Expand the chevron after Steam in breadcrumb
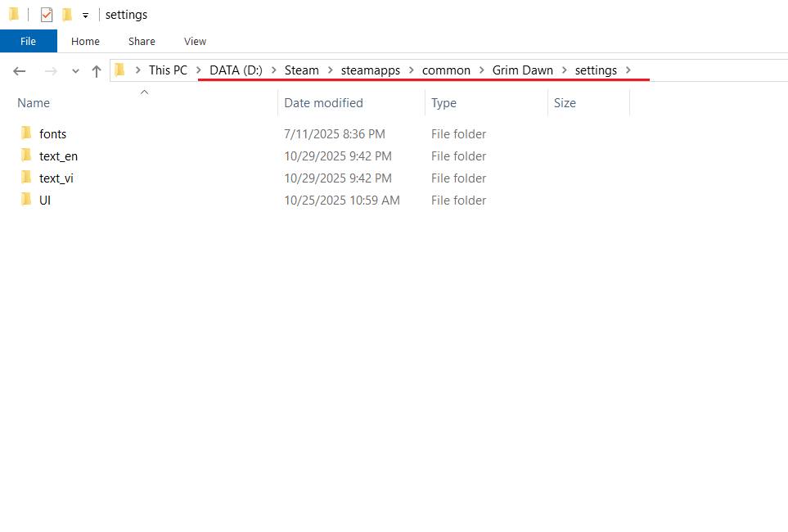The width and height of the screenshot is (788, 532). [330, 70]
